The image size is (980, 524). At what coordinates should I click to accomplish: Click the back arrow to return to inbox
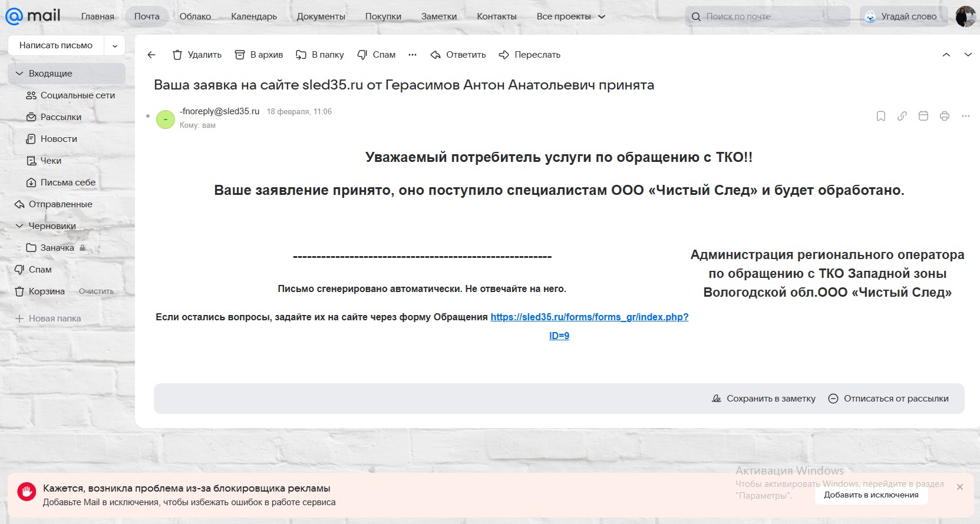tap(151, 55)
